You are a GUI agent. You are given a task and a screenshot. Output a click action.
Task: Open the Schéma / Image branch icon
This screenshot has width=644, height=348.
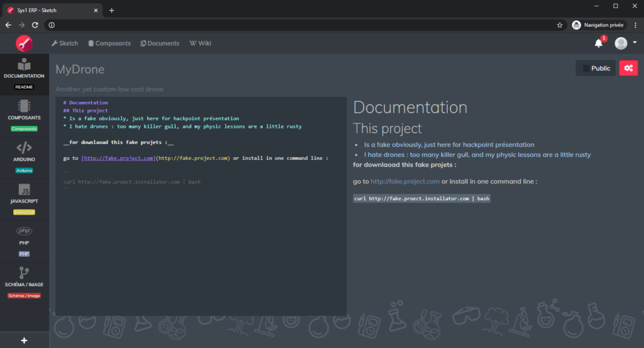[x=24, y=272]
